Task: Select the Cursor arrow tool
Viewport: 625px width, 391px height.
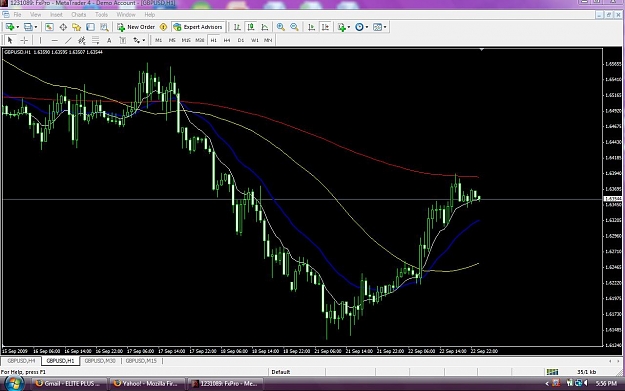Action: tap(10, 40)
